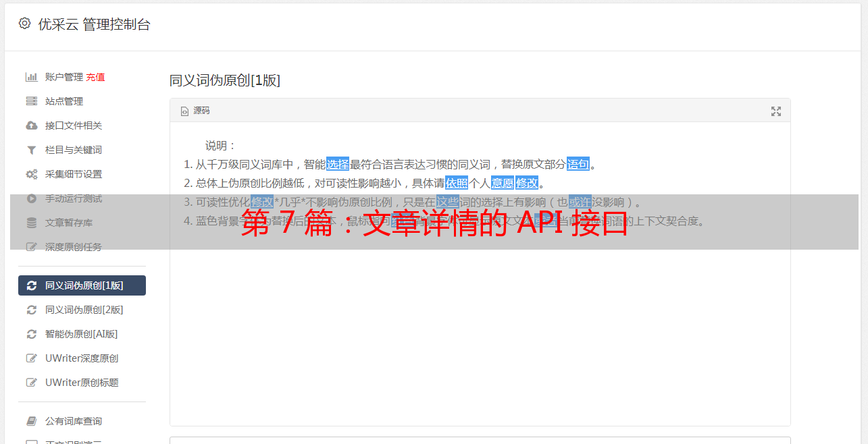Click the highlighted word 修改 after 意愿
The width and height of the screenshot is (868, 444).
(527, 183)
